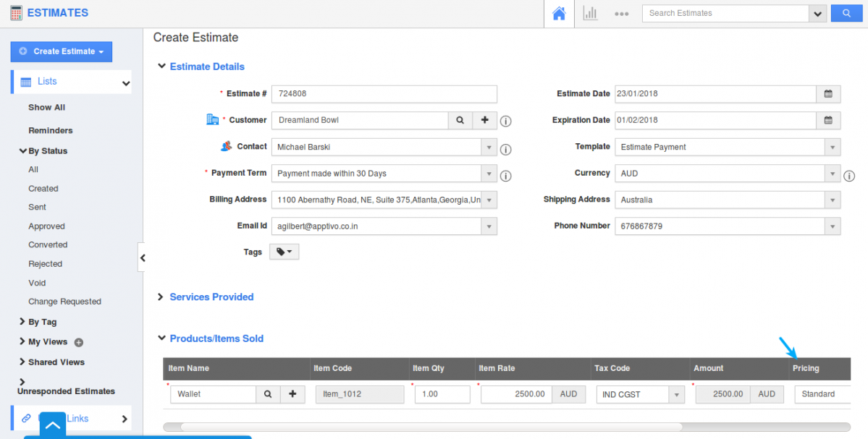Click the Item Name Wallet field
The image size is (868, 439).
point(213,394)
